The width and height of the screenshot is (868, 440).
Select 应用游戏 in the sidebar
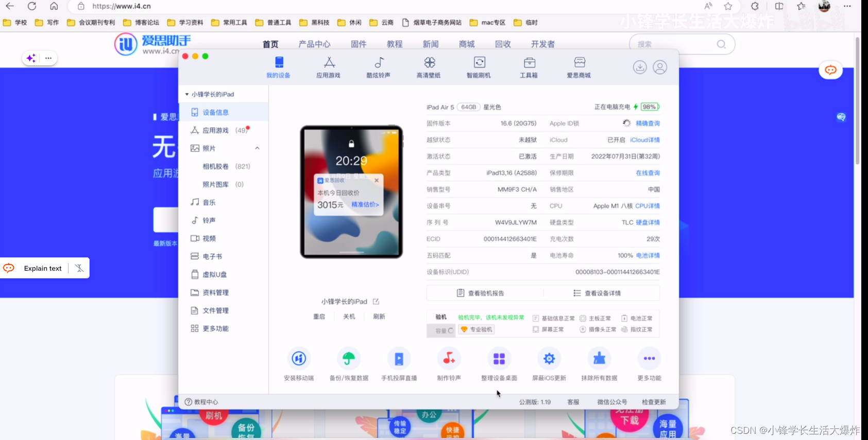coord(223,130)
